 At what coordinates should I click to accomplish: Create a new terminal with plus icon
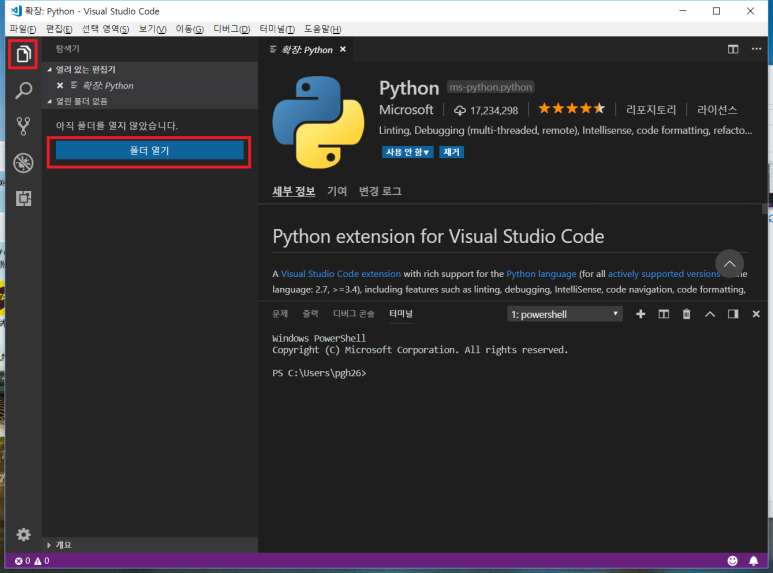pyautogui.click(x=640, y=314)
